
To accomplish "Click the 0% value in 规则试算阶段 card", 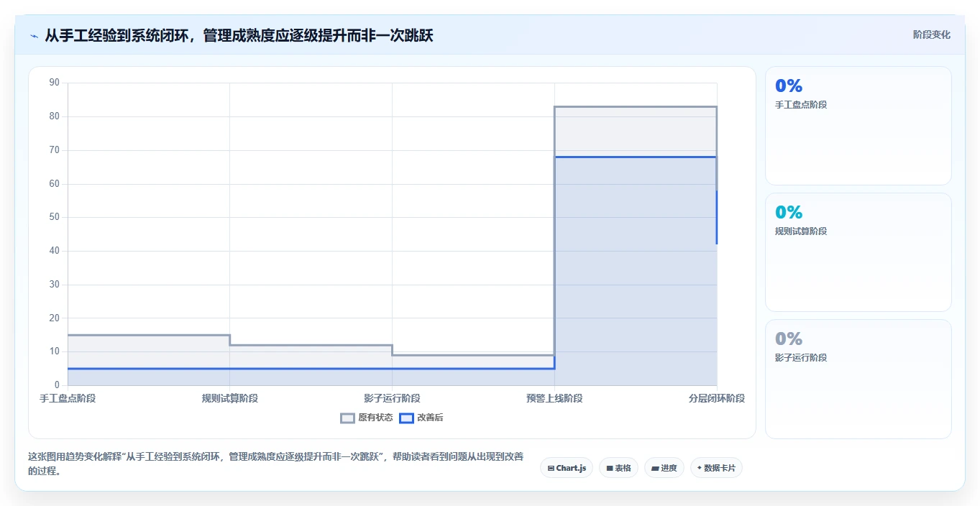I will (789, 212).
